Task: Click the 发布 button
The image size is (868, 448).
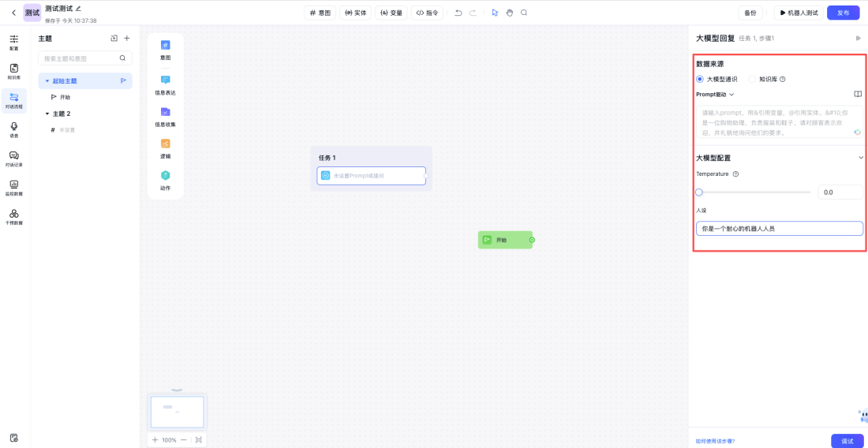Action: coord(843,13)
